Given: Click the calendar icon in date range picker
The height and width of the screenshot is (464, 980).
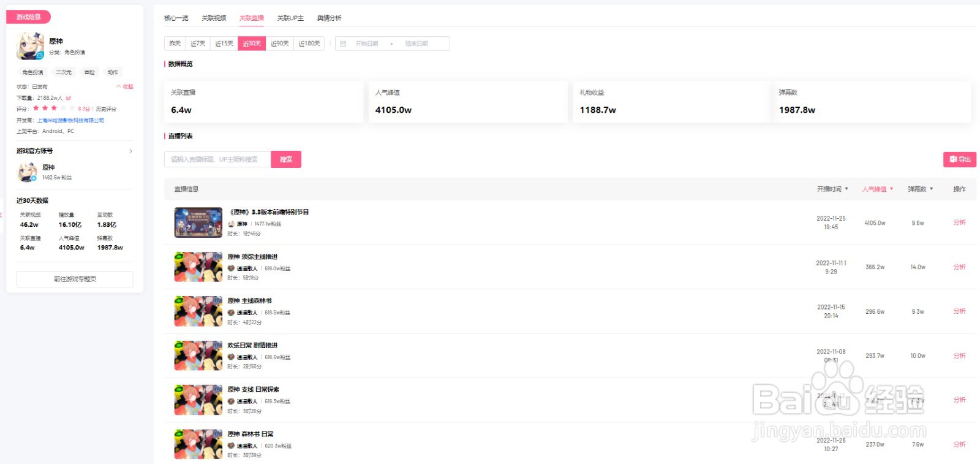Looking at the screenshot, I should (x=343, y=44).
